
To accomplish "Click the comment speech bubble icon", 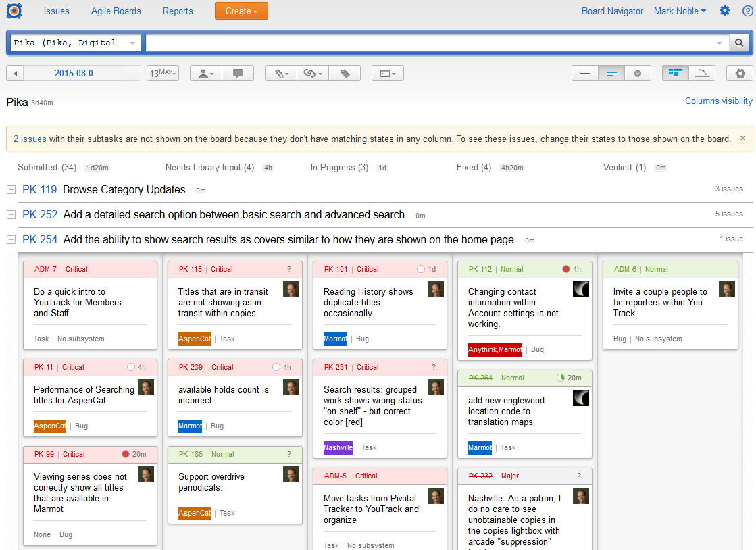I will (238, 73).
